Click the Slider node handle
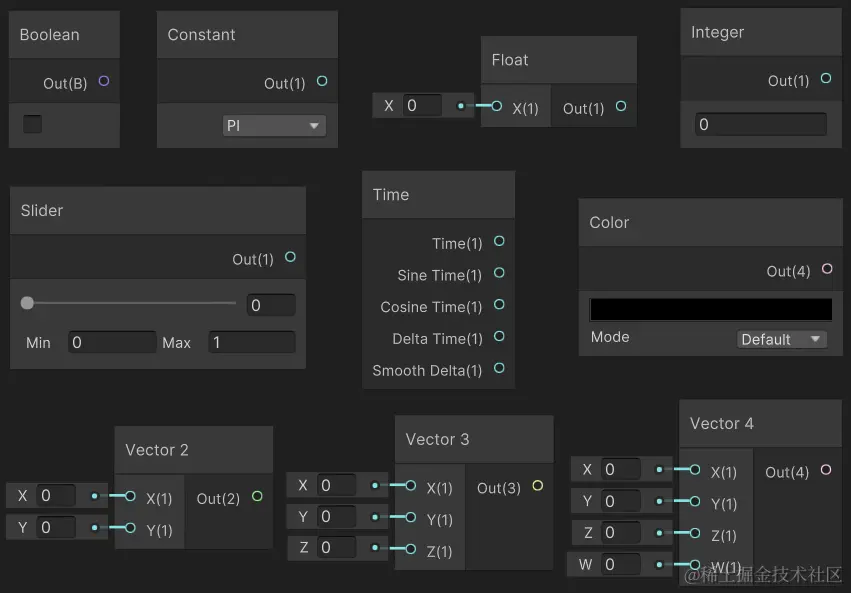 coord(27,303)
